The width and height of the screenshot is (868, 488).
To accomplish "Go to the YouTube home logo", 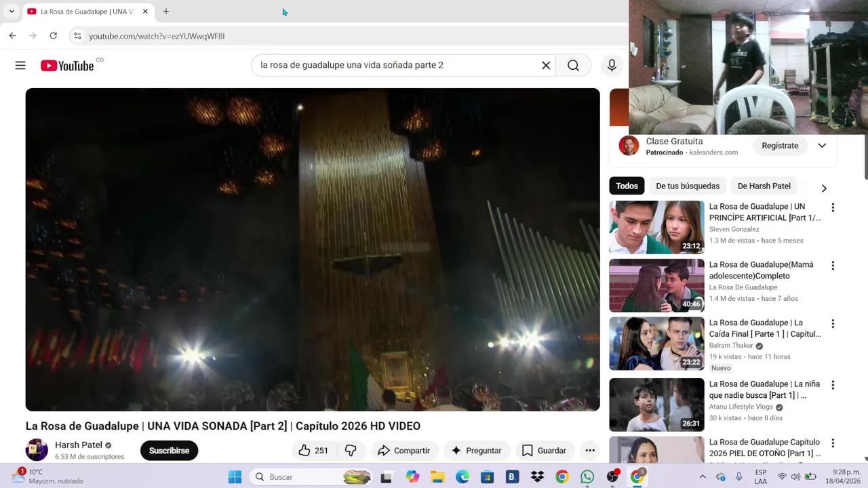I will point(67,65).
